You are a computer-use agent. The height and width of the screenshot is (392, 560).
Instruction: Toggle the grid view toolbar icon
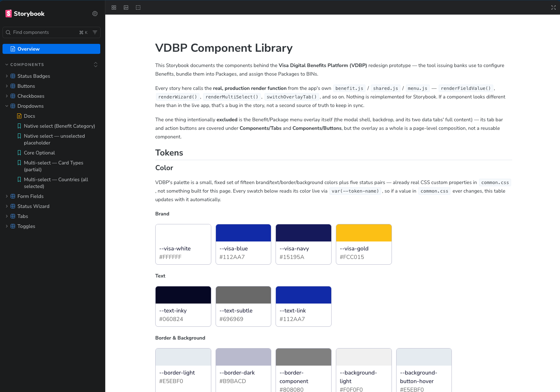click(x=114, y=7)
